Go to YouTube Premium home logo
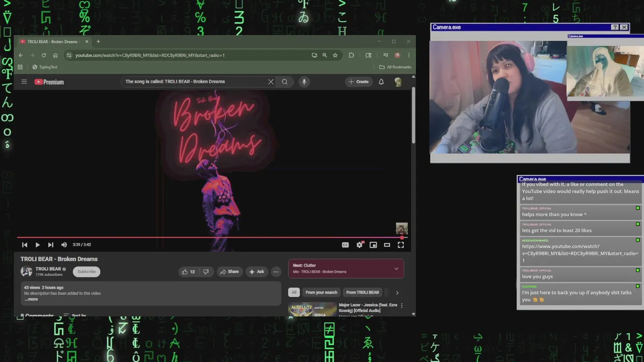The width and height of the screenshot is (644, 362). pyautogui.click(x=49, y=82)
